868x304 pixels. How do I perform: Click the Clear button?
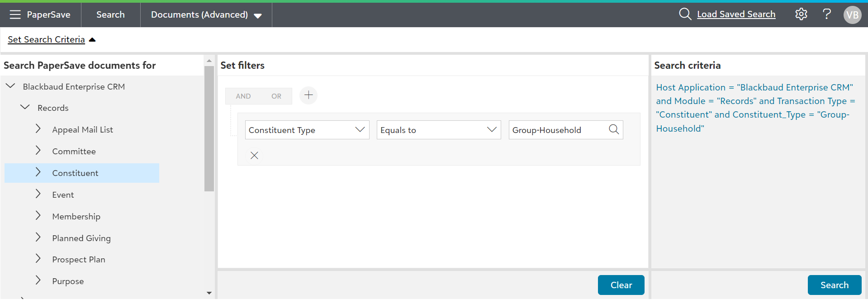tap(621, 285)
